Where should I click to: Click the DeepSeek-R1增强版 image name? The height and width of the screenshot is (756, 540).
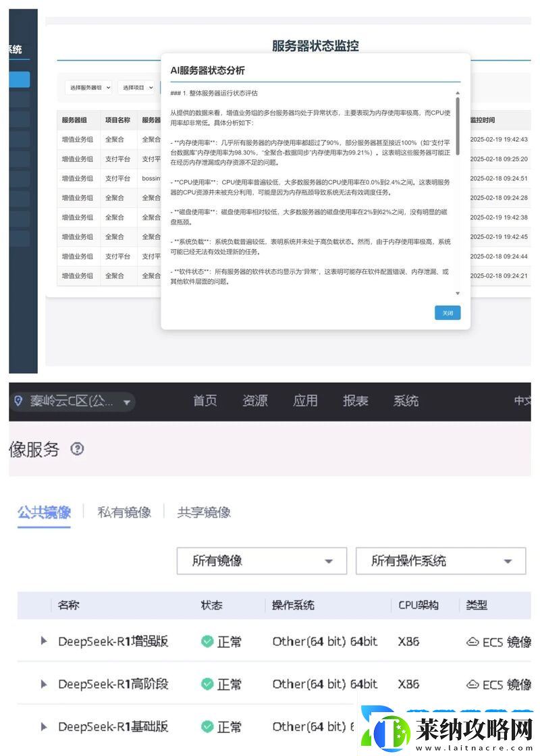point(113,641)
